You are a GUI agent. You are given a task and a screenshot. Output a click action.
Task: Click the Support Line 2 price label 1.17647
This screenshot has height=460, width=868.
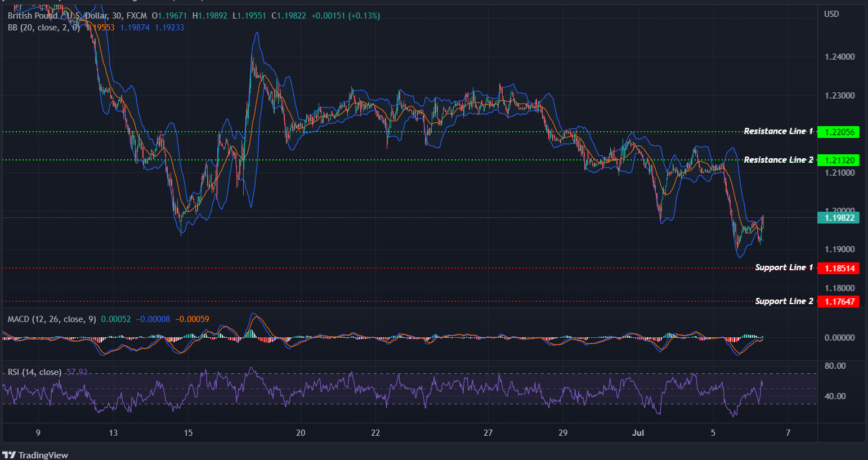pyautogui.click(x=838, y=301)
